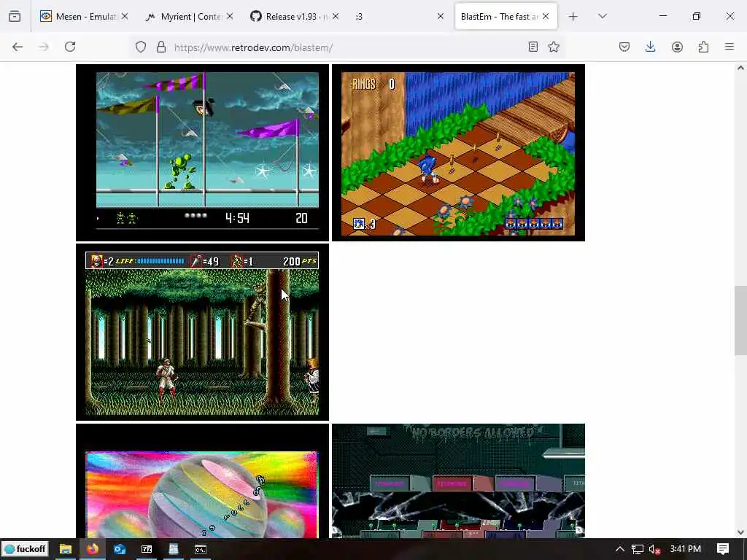
Task: Open the document app taskbar icon
Action: pyautogui.click(x=174, y=549)
